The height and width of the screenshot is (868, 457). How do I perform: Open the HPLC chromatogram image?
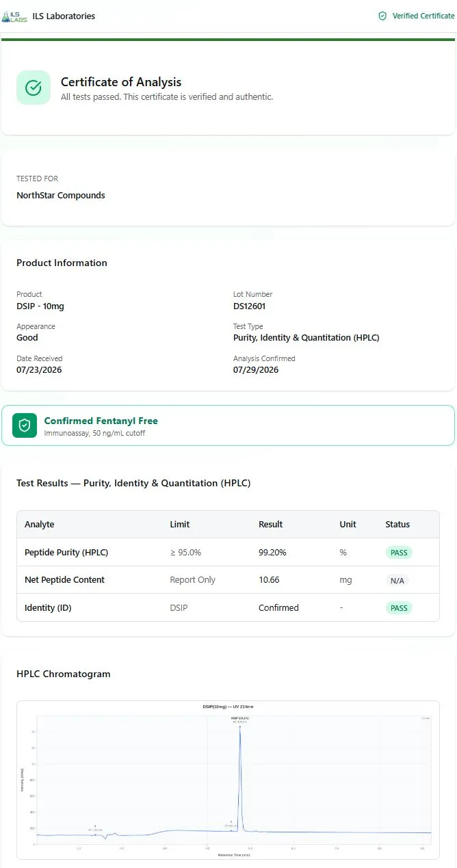pyautogui.click(x=228, y=780)
